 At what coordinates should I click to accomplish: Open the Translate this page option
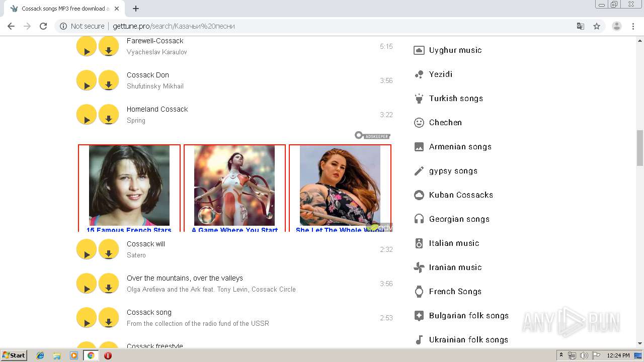pyautogui.click(x=581, y=26)
